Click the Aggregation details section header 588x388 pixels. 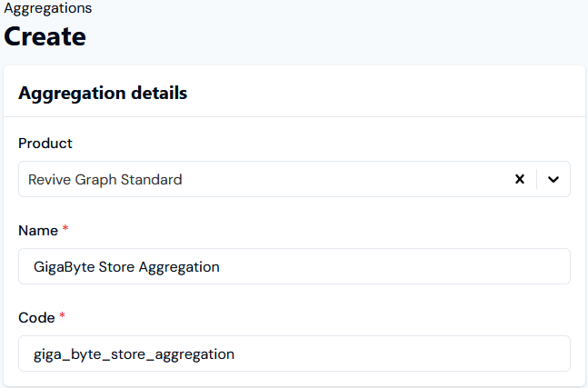point(103,93)
